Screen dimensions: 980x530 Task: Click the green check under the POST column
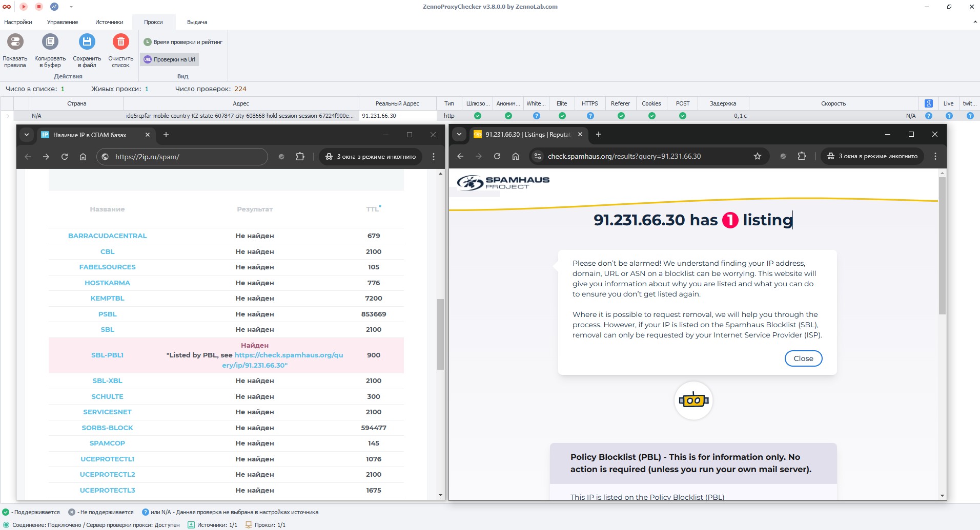pyautogui.click(x=683, y=116)
